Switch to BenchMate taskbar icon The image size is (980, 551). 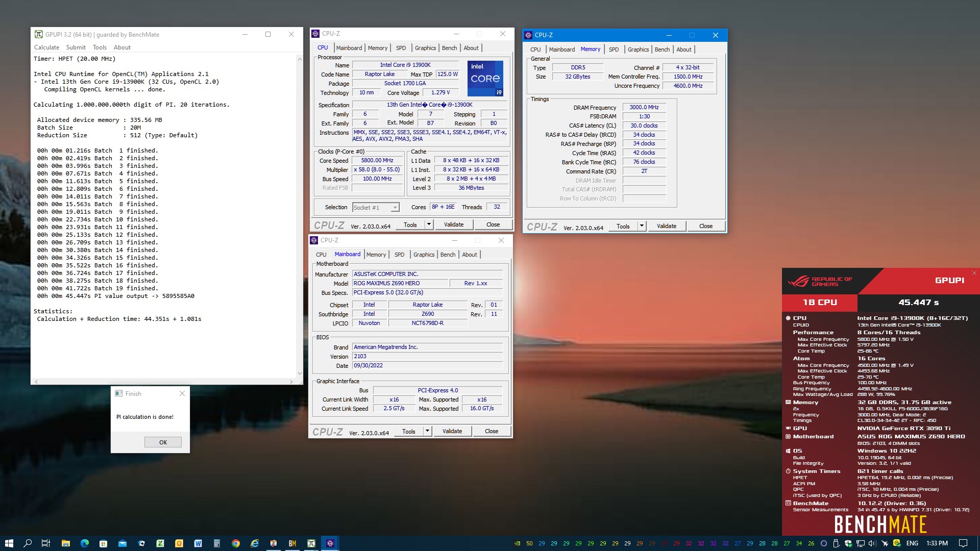(x=292, y=543)
